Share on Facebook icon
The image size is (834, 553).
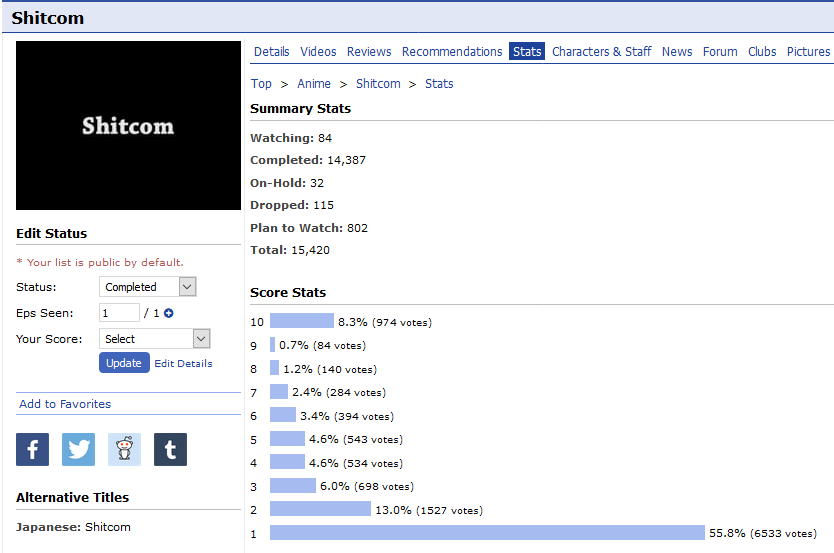click(32, 450)
